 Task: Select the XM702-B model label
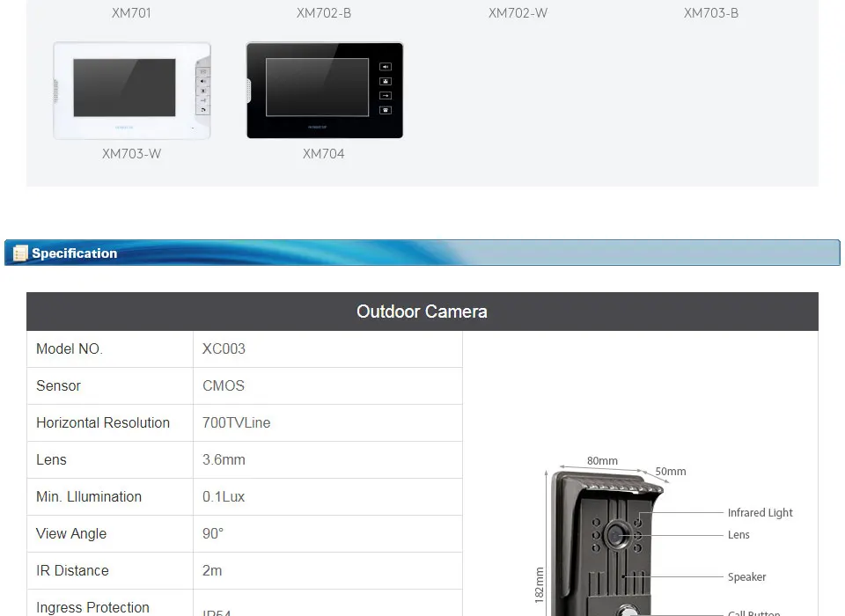coord(324,13)
